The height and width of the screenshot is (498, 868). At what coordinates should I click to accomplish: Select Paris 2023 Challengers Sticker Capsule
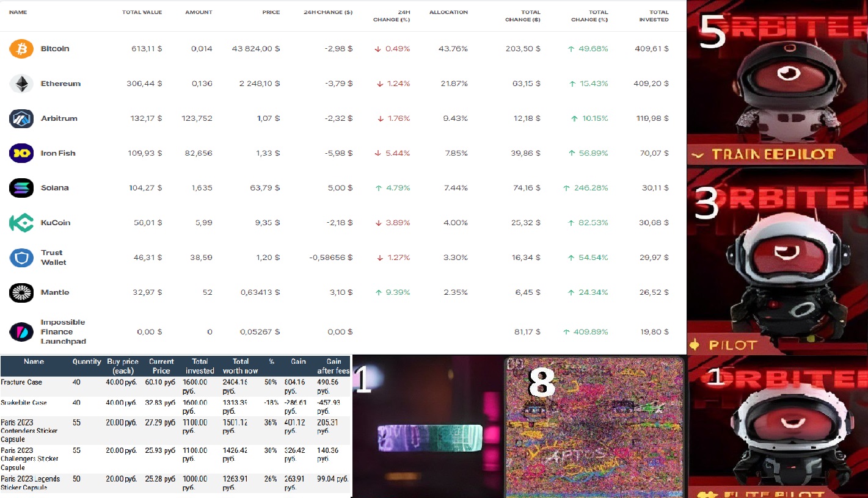click(30, 459)
